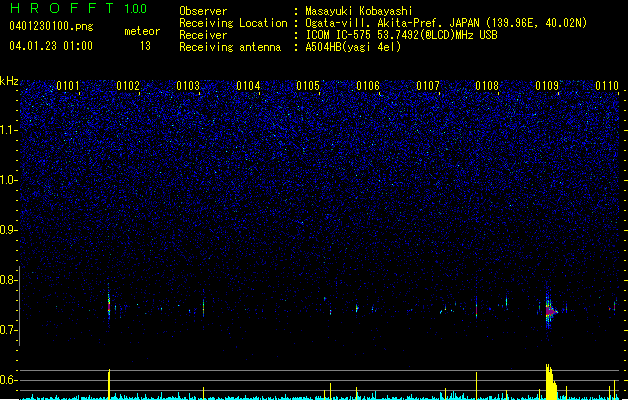Click the Receiving Location label
629x400 pixels.
[x=233, y=23]
